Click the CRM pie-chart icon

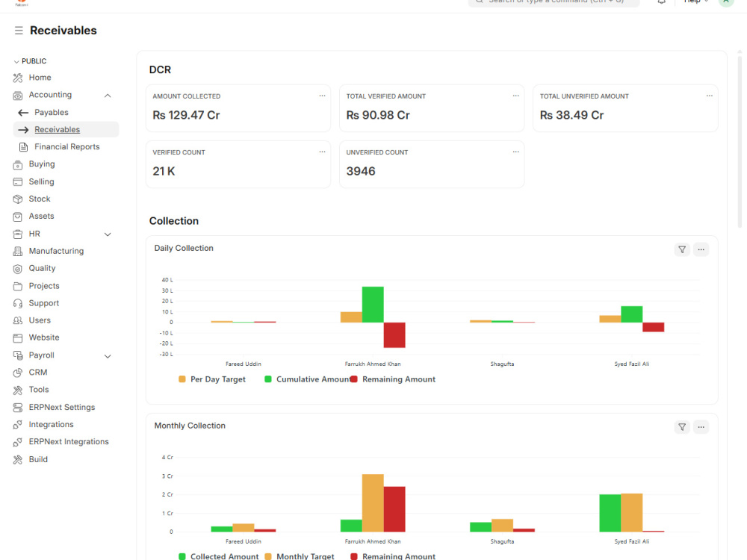[18, 373]
